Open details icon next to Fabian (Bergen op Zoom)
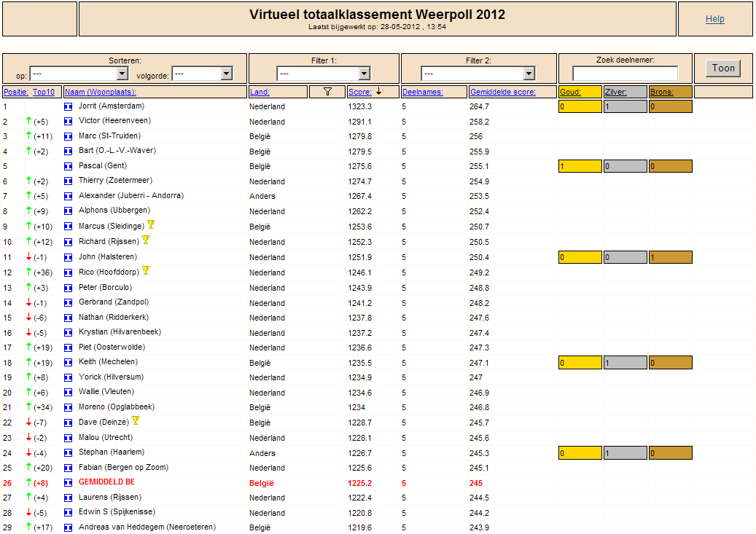Viewport: 756px width, 534px height. [x=68, y=468]
